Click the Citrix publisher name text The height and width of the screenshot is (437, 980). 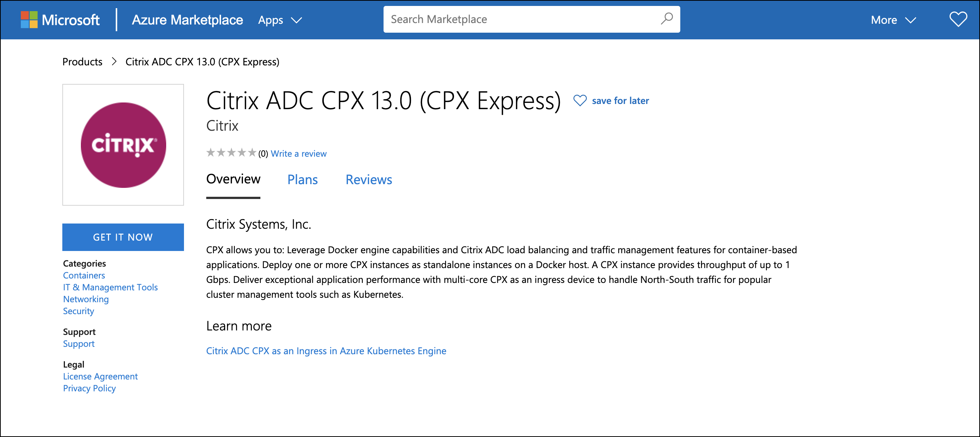(x=222, y=125)
